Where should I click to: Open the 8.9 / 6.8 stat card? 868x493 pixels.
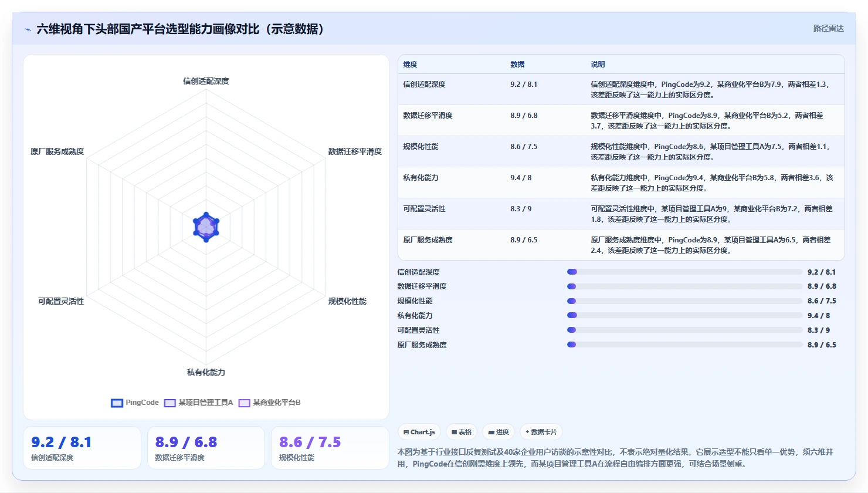206,448
